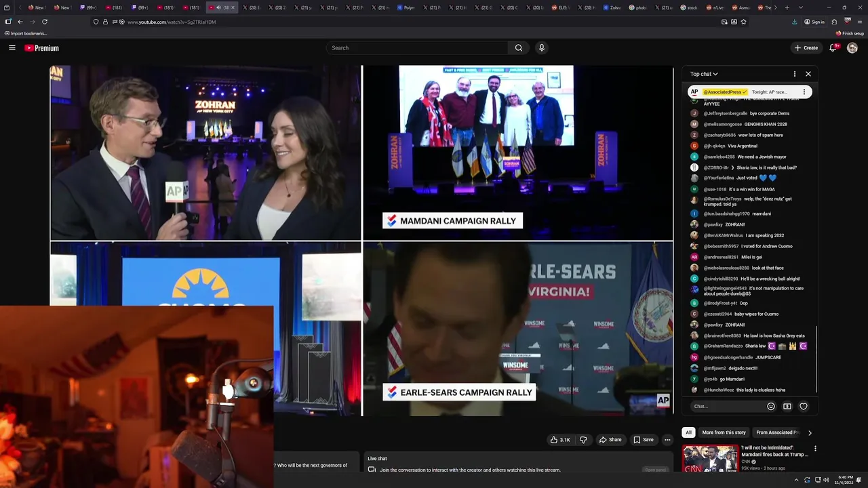Click the Create button
Viewport: 868px width, 488px height.
(806, 48)
